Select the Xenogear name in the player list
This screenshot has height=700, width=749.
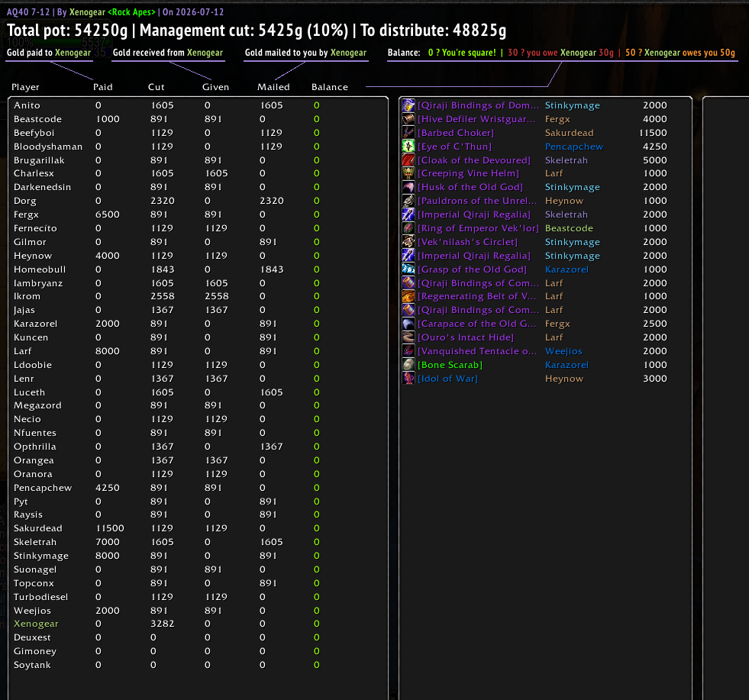(36, 624)
